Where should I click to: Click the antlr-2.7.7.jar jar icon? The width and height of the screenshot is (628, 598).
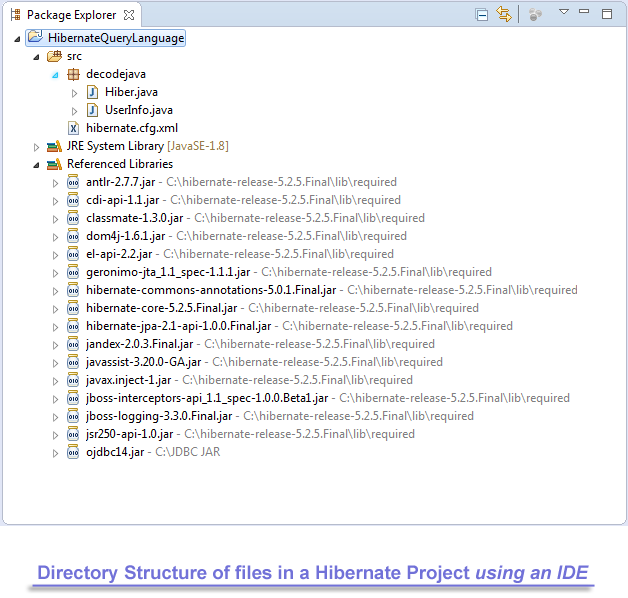[x=73, y=182]
